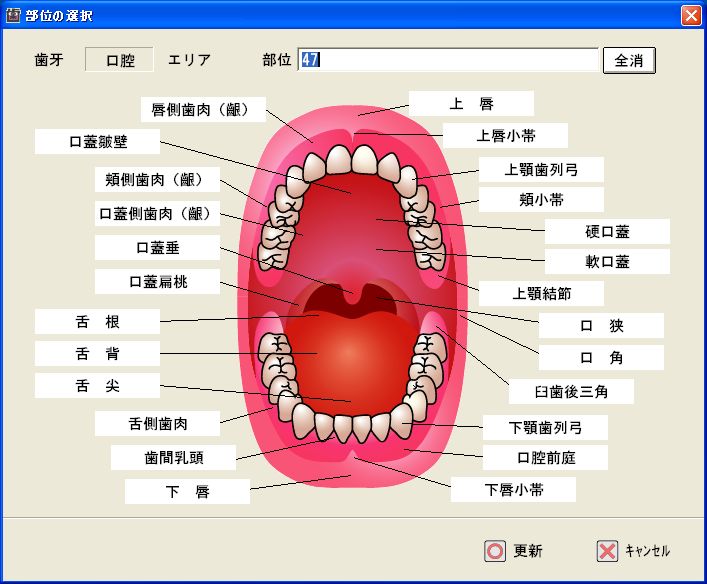Select the 歯間乳頭 label
707x584 pixels.
click(x=174, y=457)
